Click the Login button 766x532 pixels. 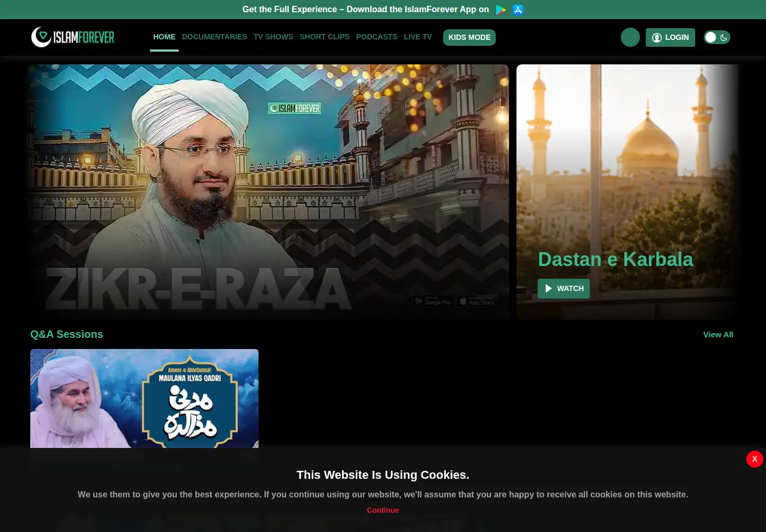[x=670, y=37]
